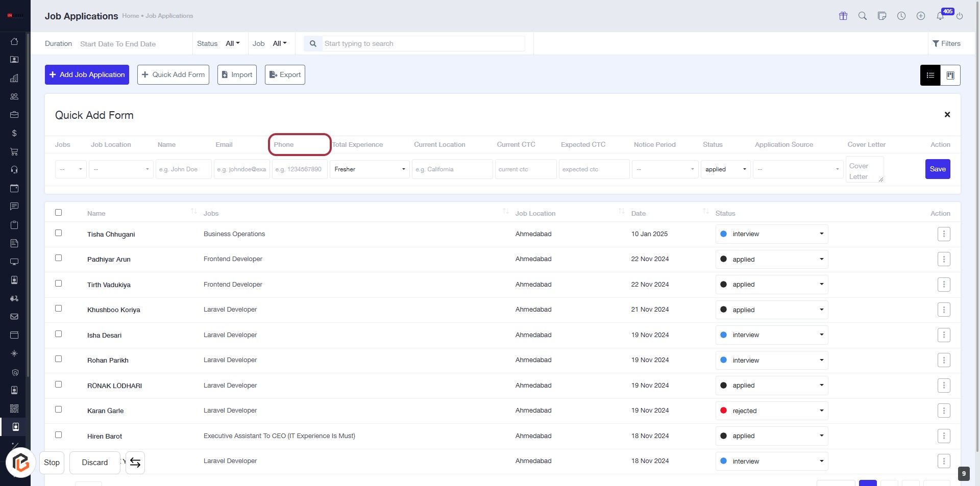980x486 pixels.
Task: Open status dropdown for Karan Garle
Action: (771, 411)
